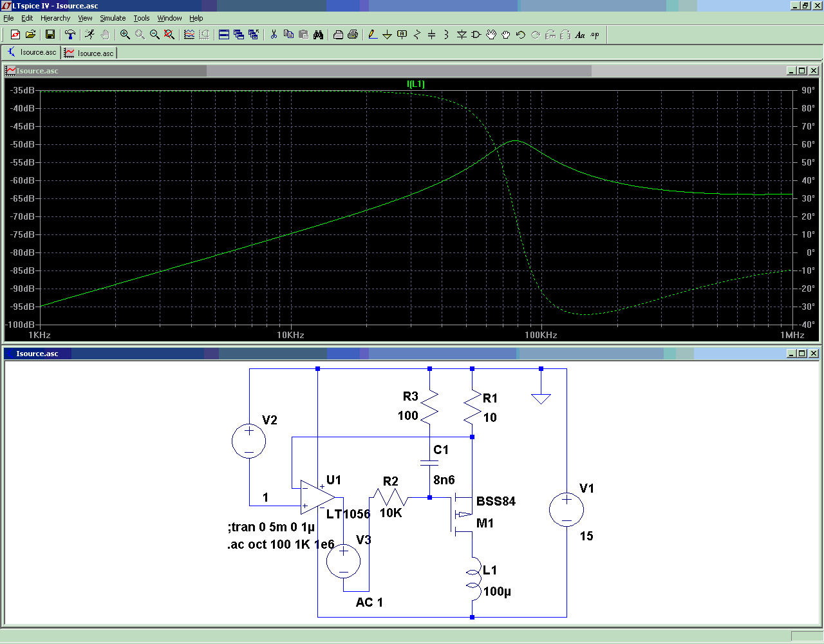This screenshot has height=644, width=824.
Task: Pick the Inductor placement tool
Action: (447, 35)
